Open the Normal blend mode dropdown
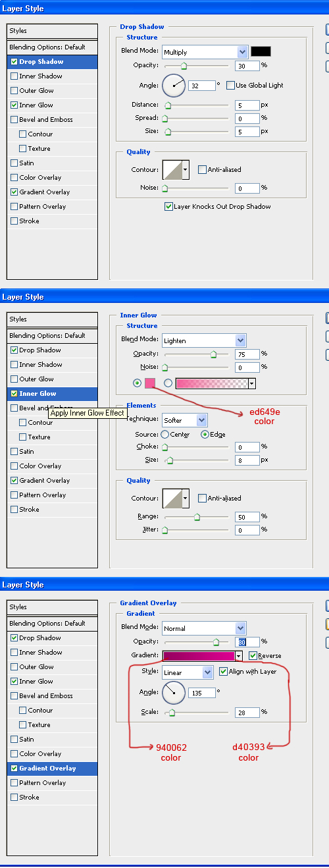Screen dimensions: 329x868 pos(204,628)
